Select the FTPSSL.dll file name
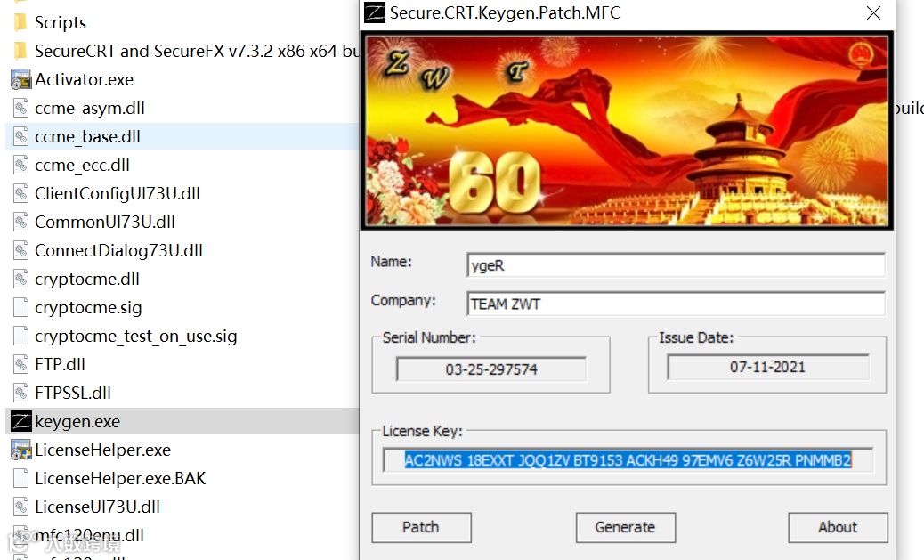Viewport: 924px width, 560px height. coord(73,393)
